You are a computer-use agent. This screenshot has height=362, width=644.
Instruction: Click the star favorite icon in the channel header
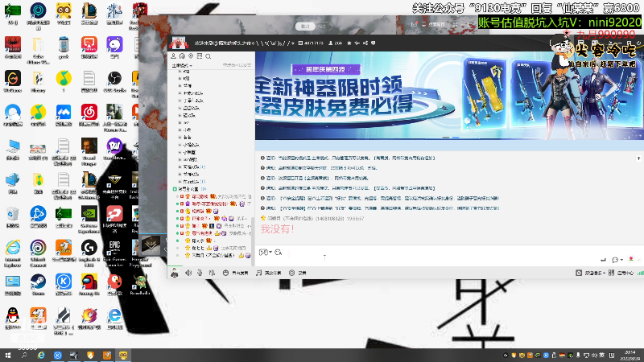(x=349, y=43)
